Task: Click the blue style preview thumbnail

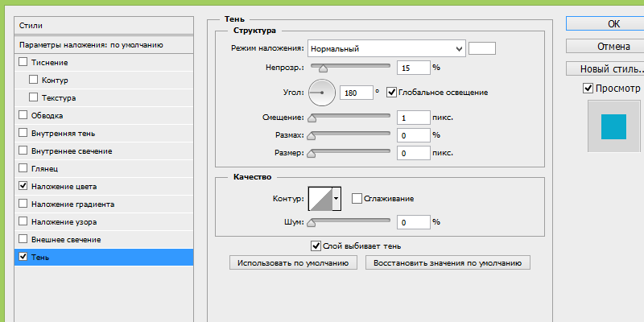Action: pyautogui.click(x=613, y=126)
